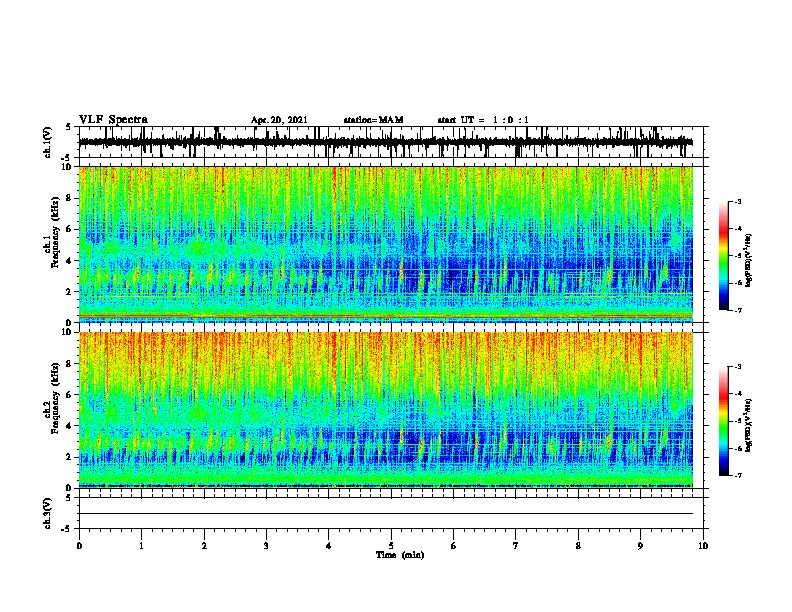Click the "station=MAM" header label
792x612 pixels.
point(373,120)
